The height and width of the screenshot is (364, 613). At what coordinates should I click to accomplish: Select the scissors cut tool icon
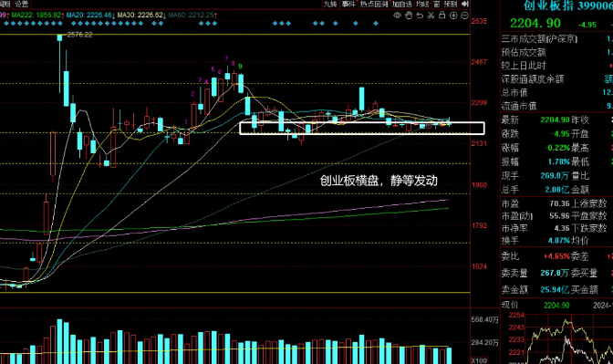click(x=431, y=16)
